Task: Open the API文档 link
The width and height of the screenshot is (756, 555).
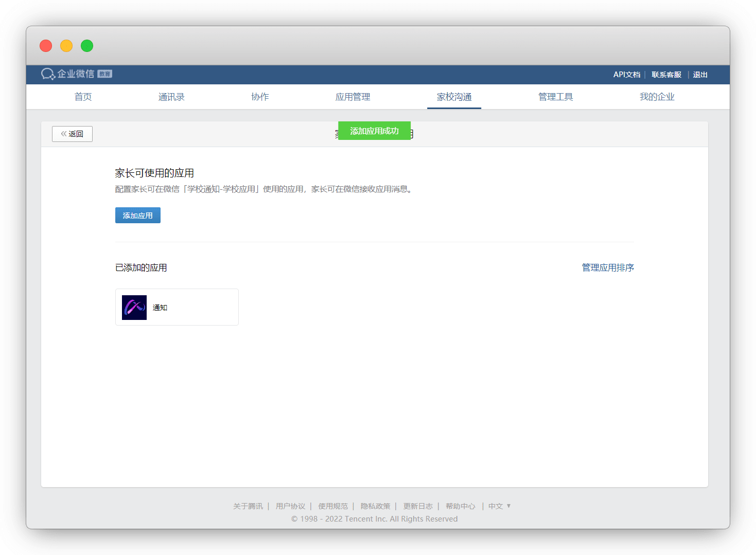Action: (x=626, y=75)
